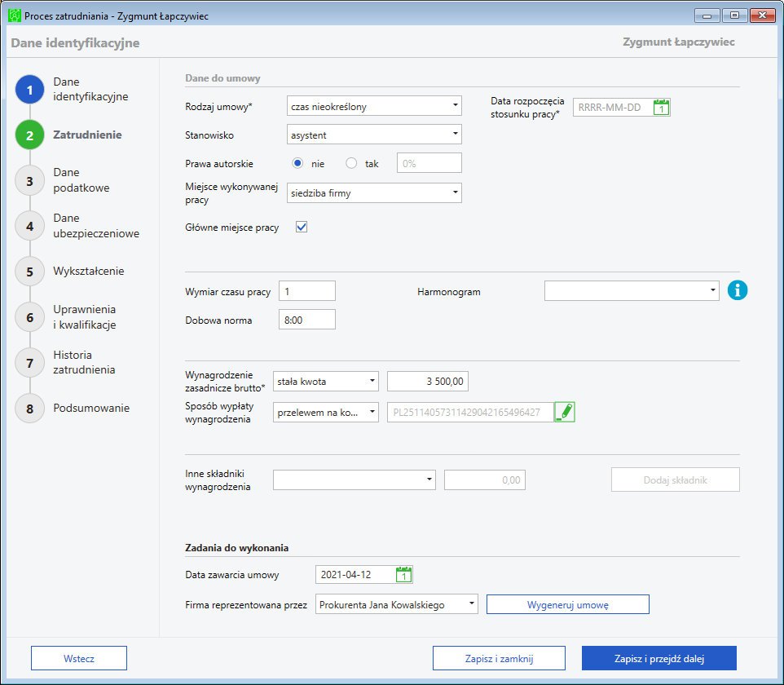
Task: Click the Wymiar czasu pracy field
Action: tap(307, 291)
